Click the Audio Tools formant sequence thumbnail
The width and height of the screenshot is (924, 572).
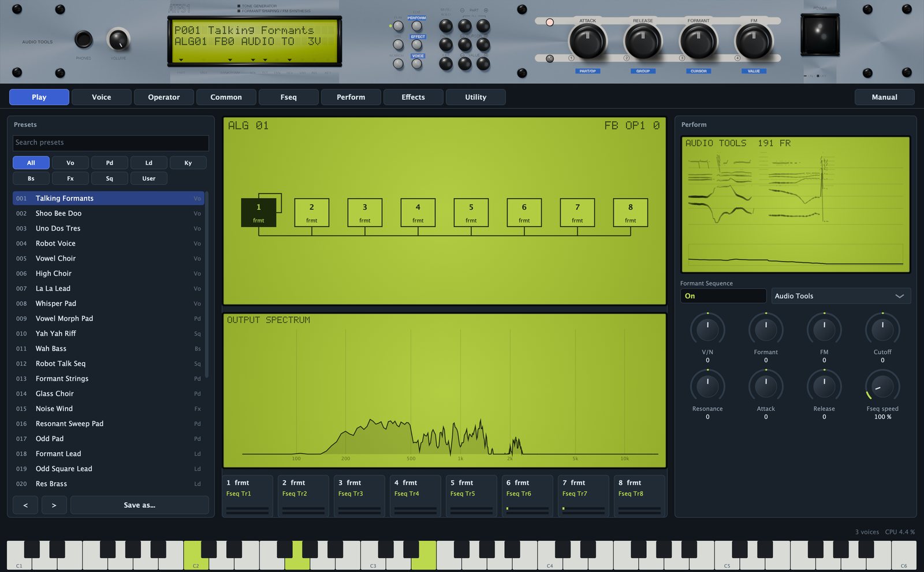(x=796, y=205)
